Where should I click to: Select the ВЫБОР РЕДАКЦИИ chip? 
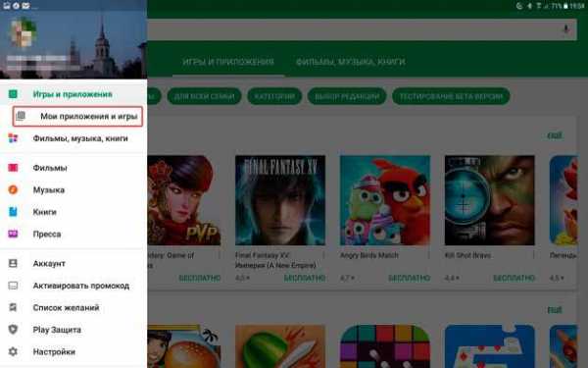point(347,96)
